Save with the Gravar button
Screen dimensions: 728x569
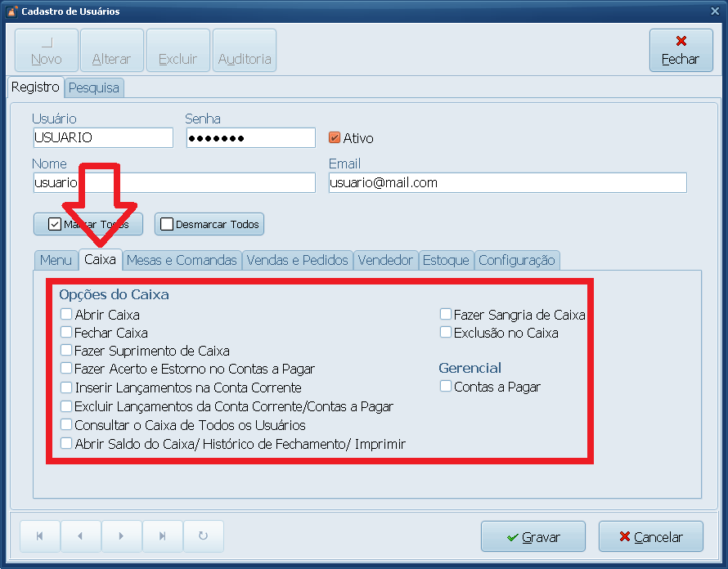click(x=533, y=537)
